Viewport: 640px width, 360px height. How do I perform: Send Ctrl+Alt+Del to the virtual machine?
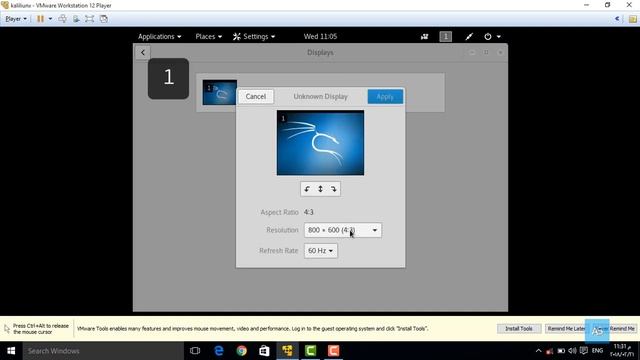point(62,19)
